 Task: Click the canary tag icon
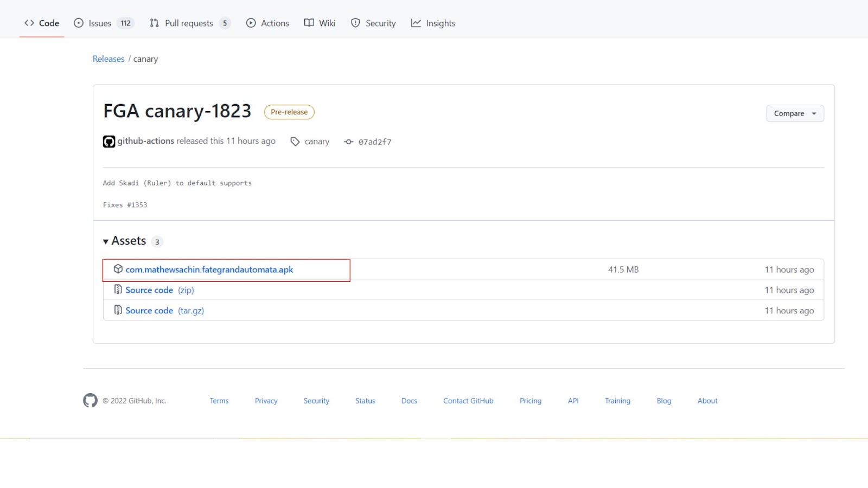[x=295, y=142]
